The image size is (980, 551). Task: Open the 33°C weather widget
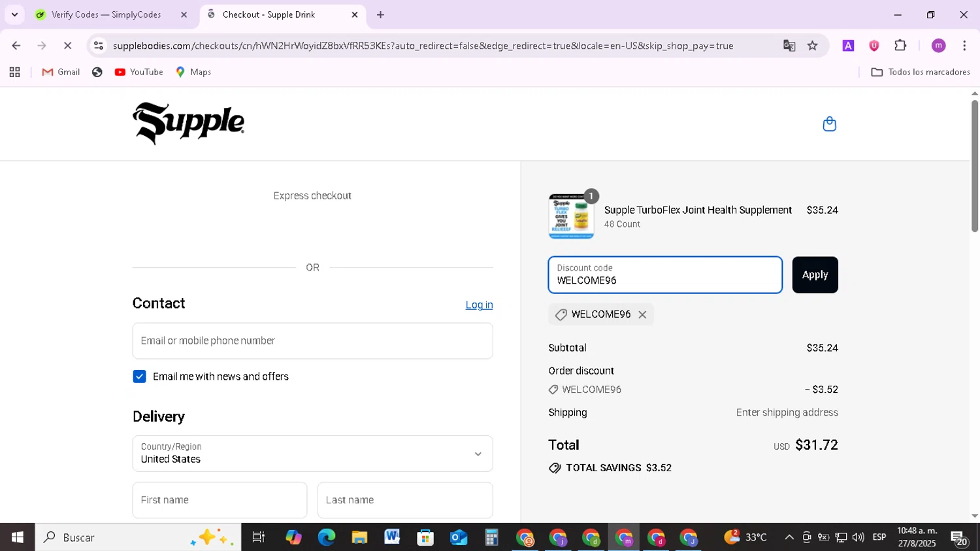[x=746, y=537]
